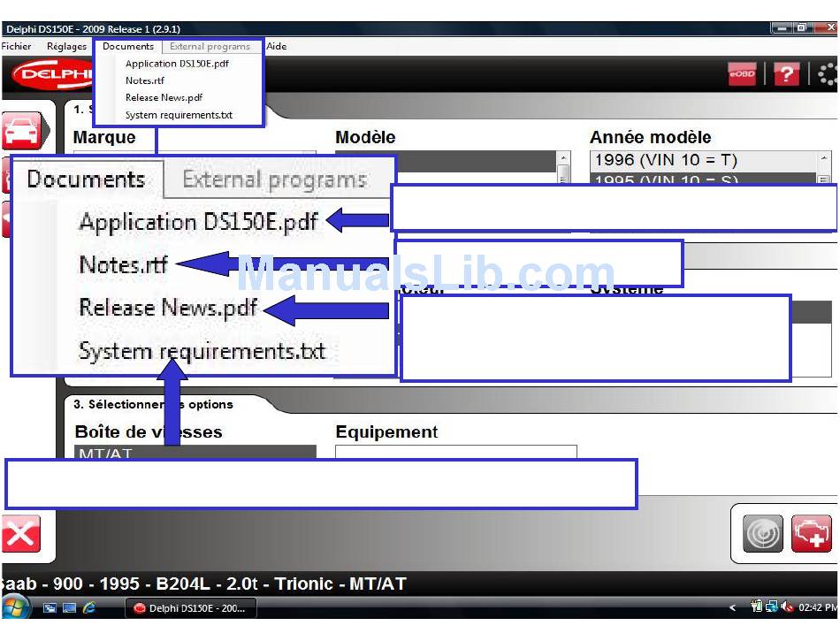Click the Année modèle scrollbar up arrow
This screenshot has height=641, width=840.
point(824,158)
